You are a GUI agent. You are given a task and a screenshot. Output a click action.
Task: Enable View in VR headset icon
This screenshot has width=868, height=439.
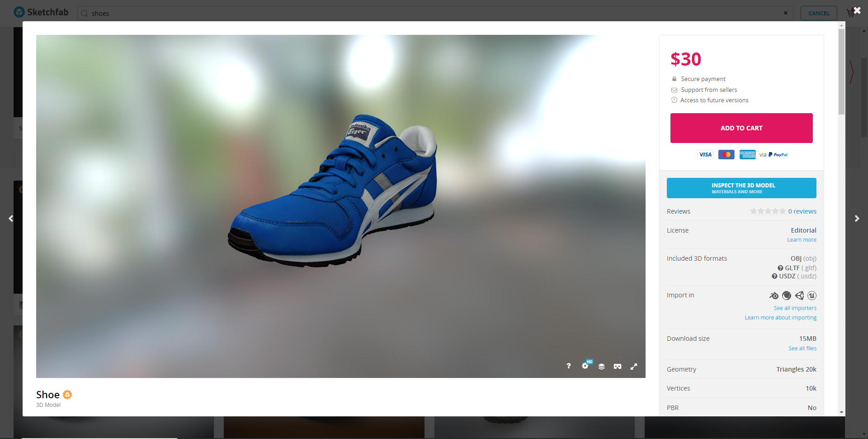point(618,366)
